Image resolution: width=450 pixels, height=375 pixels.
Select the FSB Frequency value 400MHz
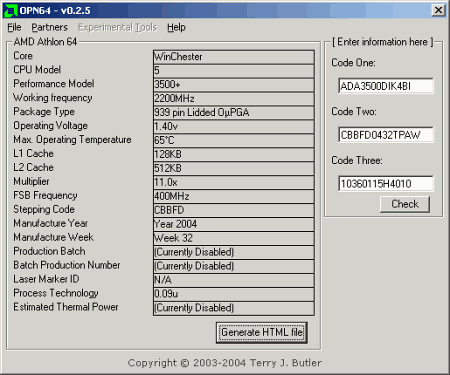234,197
